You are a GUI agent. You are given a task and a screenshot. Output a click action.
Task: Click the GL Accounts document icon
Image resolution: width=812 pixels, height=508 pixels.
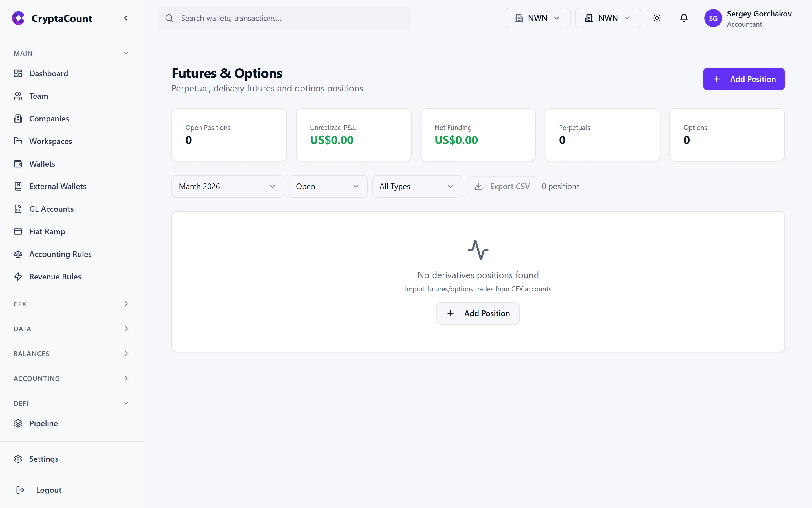tap(18, 209)
